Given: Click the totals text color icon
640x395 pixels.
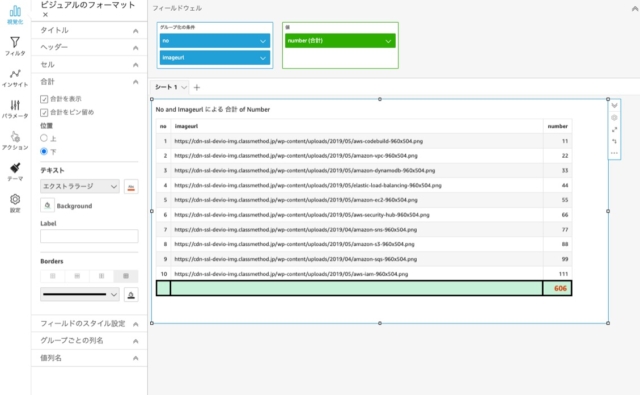Looking at the screenshot, I should point(131,187).
